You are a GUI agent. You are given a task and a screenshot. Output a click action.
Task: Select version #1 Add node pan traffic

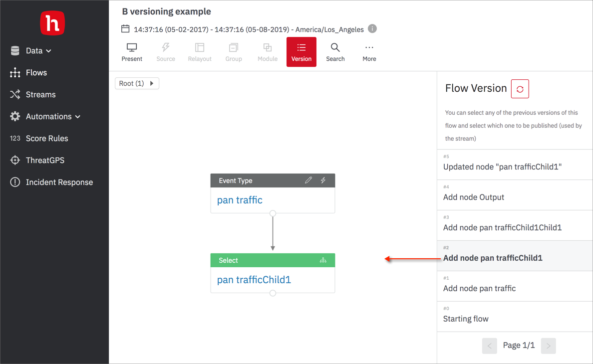click(515, 286)
